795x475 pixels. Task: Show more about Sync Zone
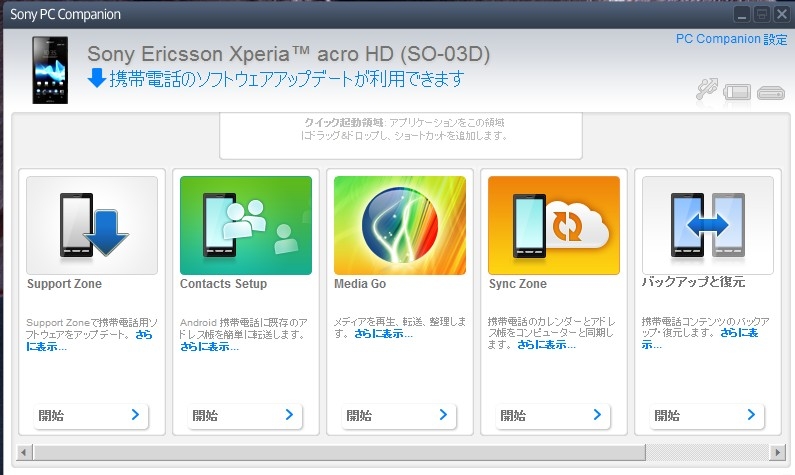[x=547, y=345]
